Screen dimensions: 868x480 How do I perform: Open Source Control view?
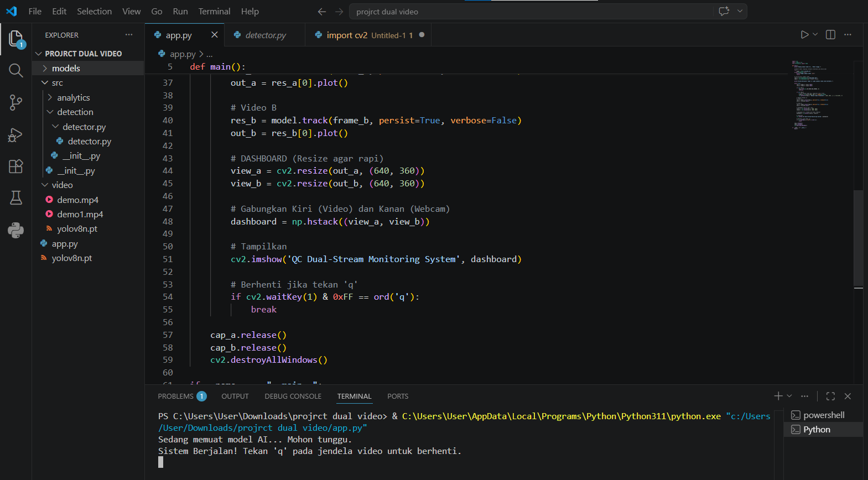click(x=15, y=102)
